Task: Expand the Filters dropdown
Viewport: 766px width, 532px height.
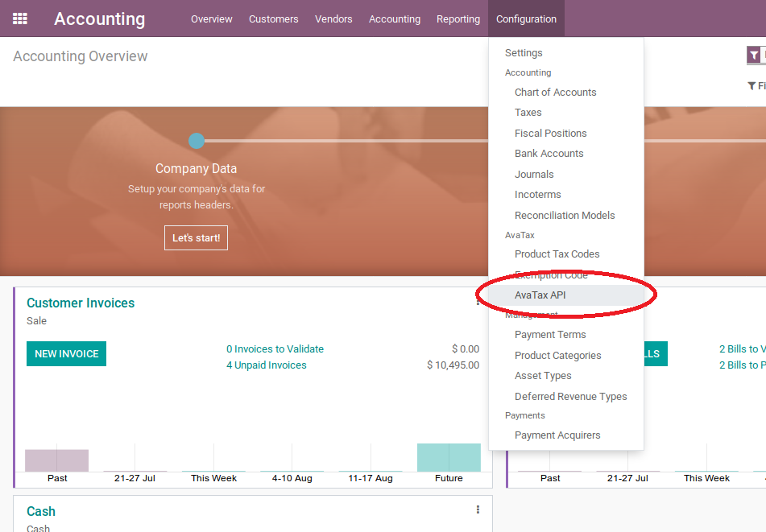Action: (x=756, y=86)
